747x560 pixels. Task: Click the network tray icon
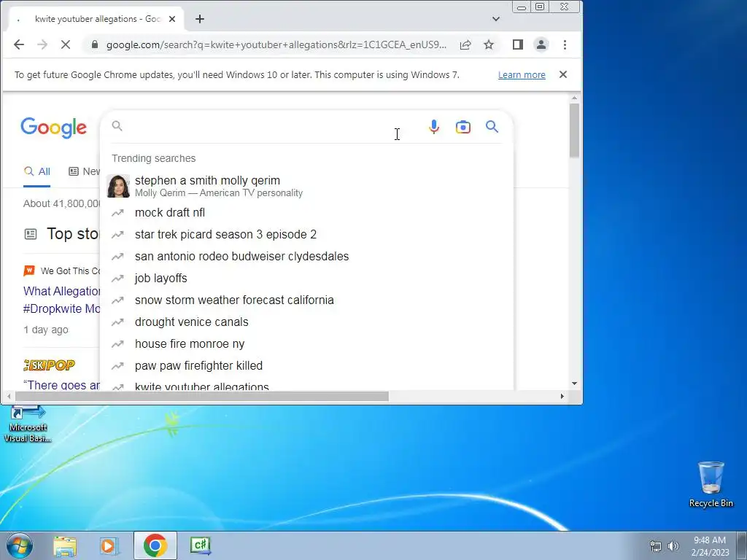click(656, 546)
